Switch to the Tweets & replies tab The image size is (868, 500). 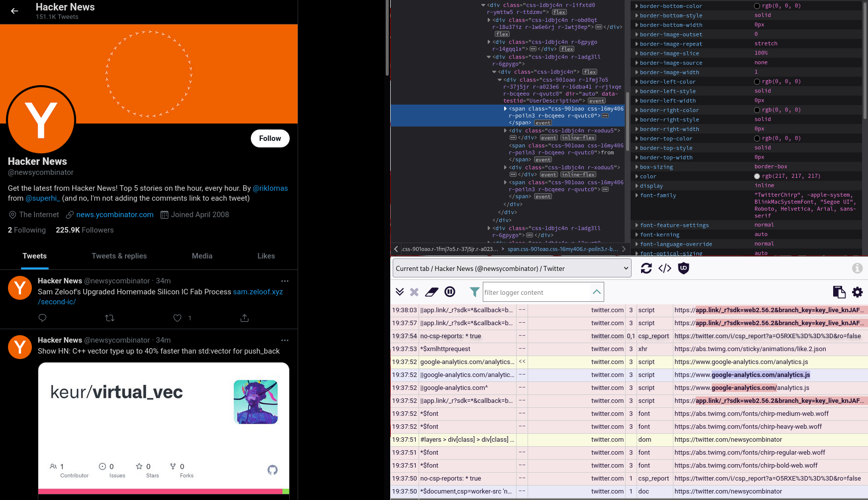pyautogui.click(x=119, y=256)
